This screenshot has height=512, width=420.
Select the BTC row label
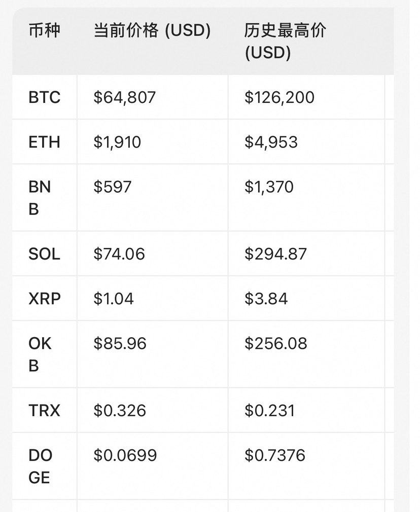[45, 97]
